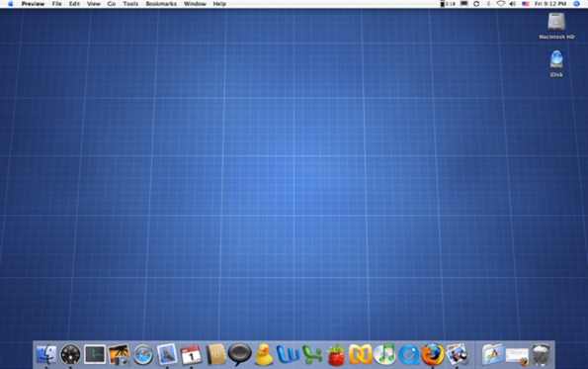Open the Edit menu

click(74, 4)
